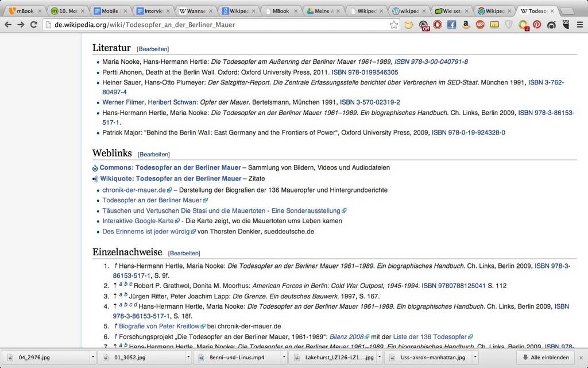
Task: Open the chronik-der-mauer.de weblink
Action: pyautogui.click(x=134, y=190)
